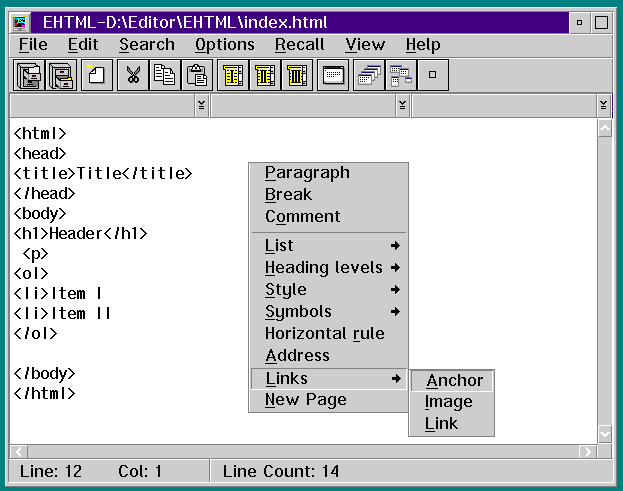Insert a Paragraph from the popup menu
623x491 pixels.
pos(307,173)
